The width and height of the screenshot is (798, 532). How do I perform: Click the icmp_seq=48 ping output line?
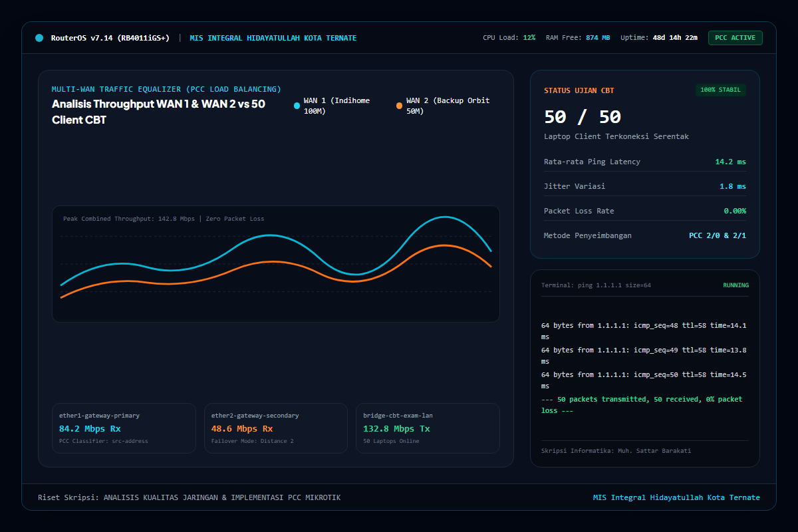(644, 331)
